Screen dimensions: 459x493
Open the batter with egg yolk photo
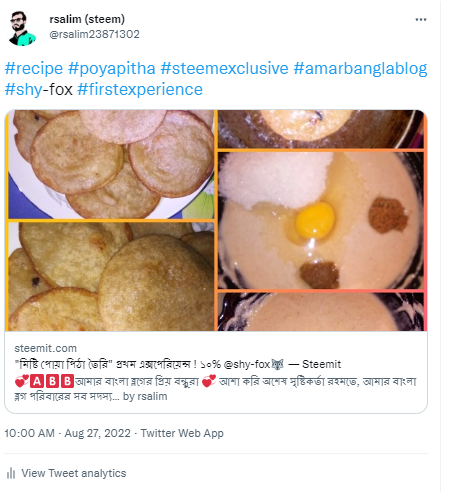[x=321, y=220]
